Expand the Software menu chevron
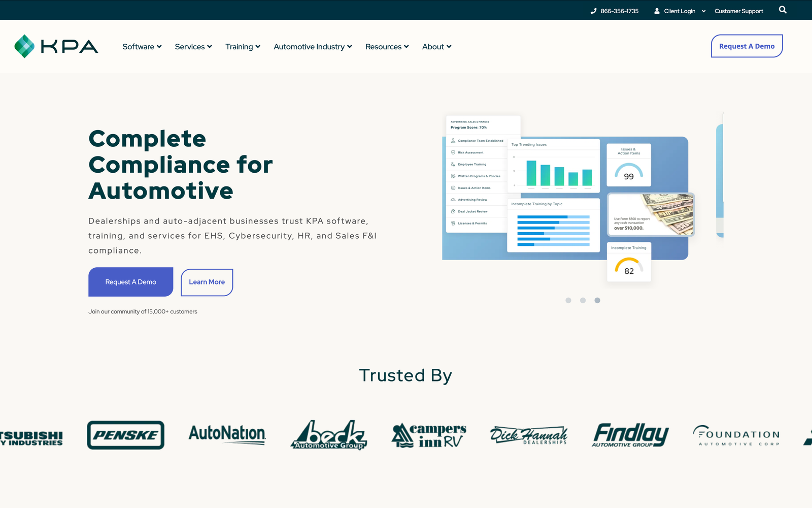Viewport: 812px width, 508px height. 159,46
